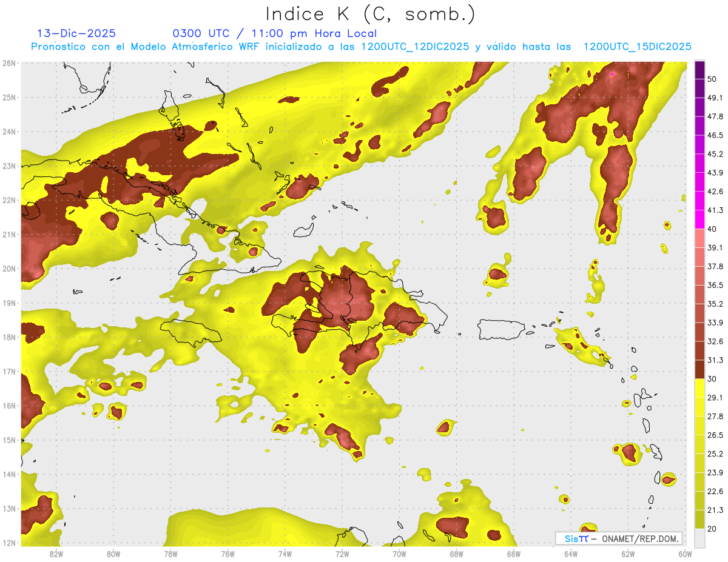728x562 pixels.
Task: Click the longitude label "66W"
Action: pos(513,554)
